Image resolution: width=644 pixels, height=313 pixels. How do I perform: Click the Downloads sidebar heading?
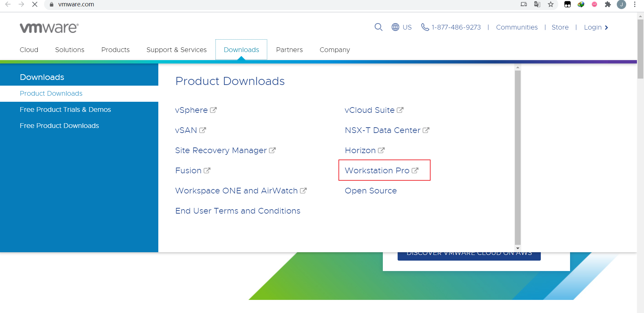click(42, 77)
